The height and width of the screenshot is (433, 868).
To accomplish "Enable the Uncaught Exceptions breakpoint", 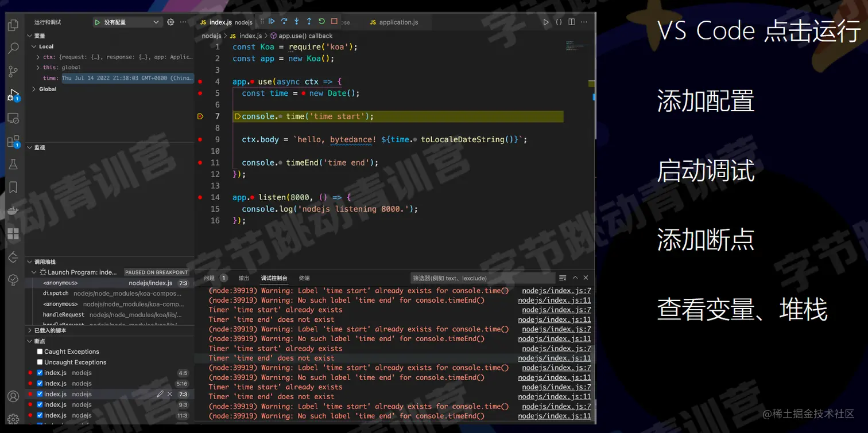I will (x=40, y=362).
